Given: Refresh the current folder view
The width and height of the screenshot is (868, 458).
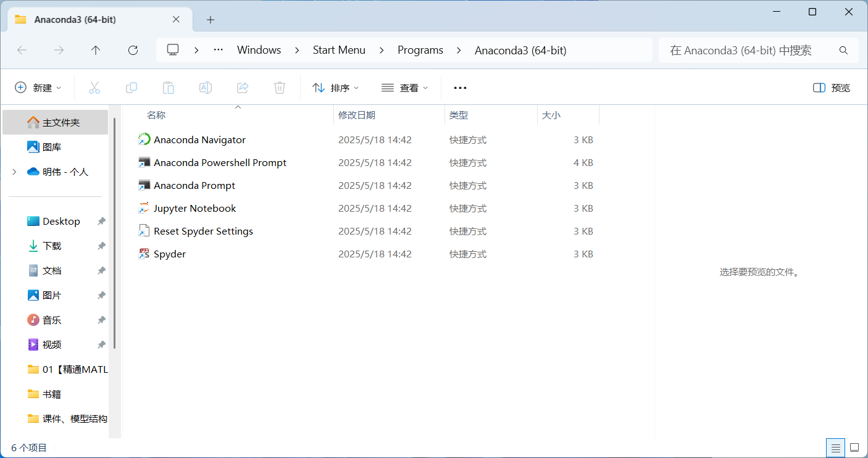Looking at the screenshot, I should (x=133, y=50).
